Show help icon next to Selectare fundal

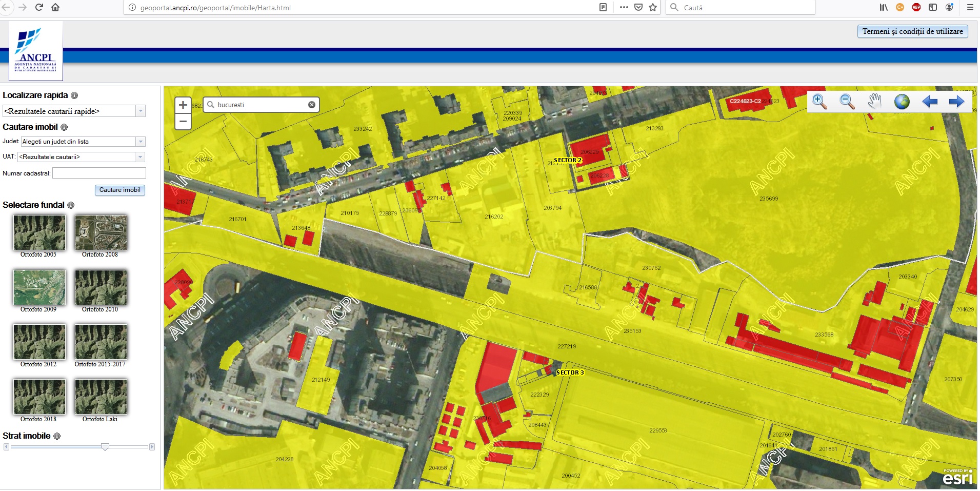[71, 205]
